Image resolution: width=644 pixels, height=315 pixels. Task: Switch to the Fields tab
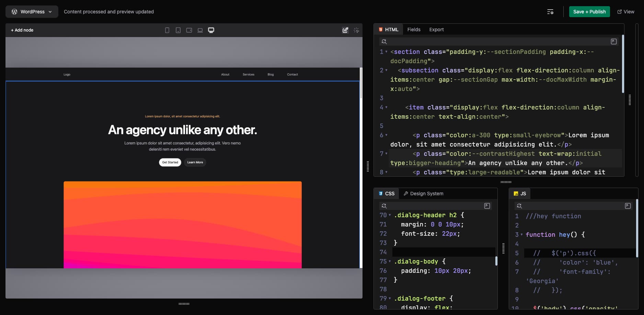coord(414,30)
